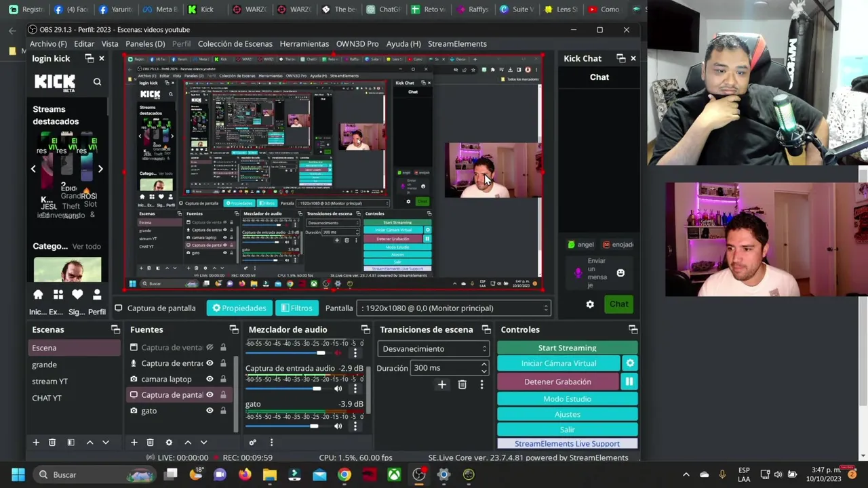The height and width of the screenshot is (488, 868).
Task: Open Desvanecimiento transition dropdown
Action: [x=433, y=349]
